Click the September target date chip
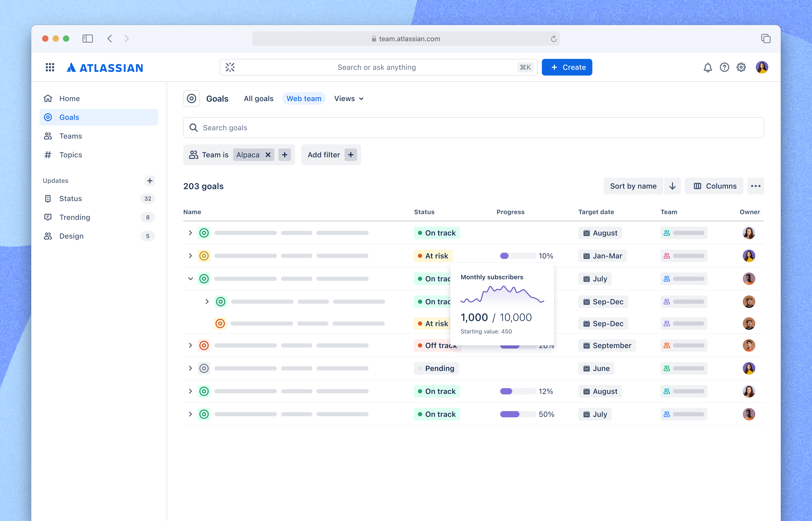The height and width of the screenshot is (521, 812). (607, 345)
